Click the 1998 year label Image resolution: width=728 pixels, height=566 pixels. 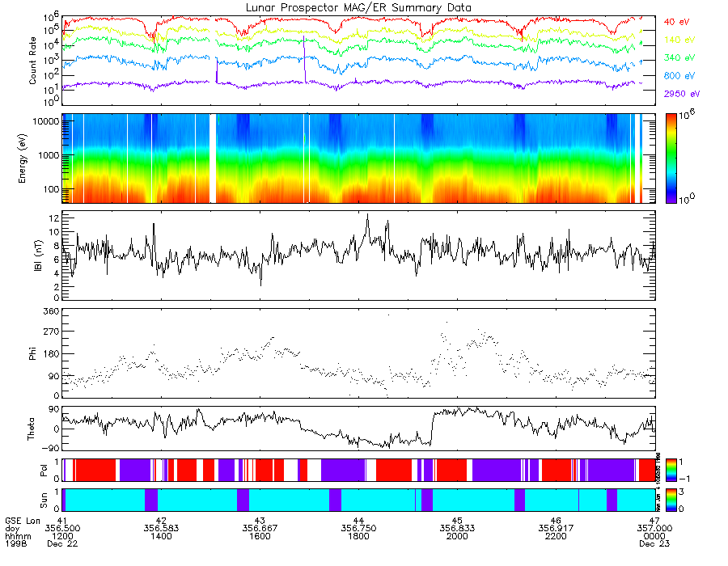[16, 543]
